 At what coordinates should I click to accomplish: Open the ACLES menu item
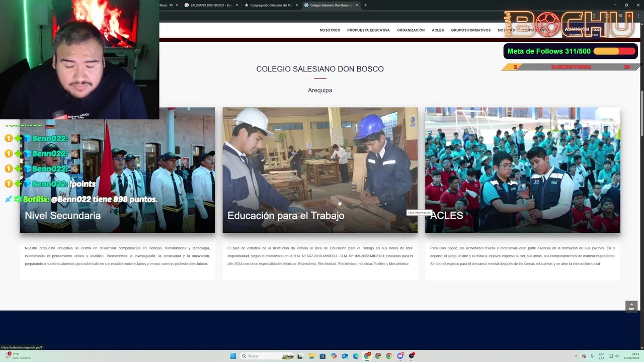click(438, 30)
